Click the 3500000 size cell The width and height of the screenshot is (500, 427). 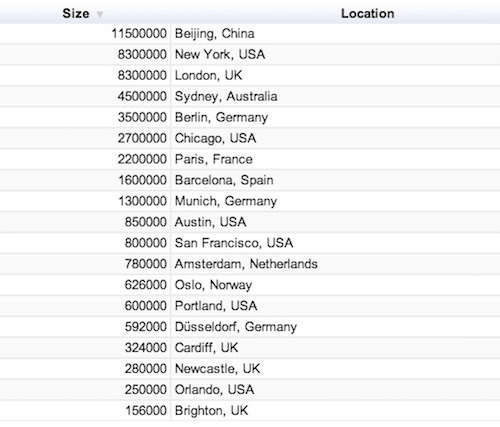coord(85,117)
